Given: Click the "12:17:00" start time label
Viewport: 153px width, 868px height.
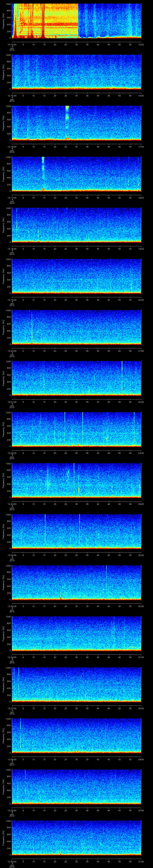Looking at the screenshot, I should click(x=12, y=198).
